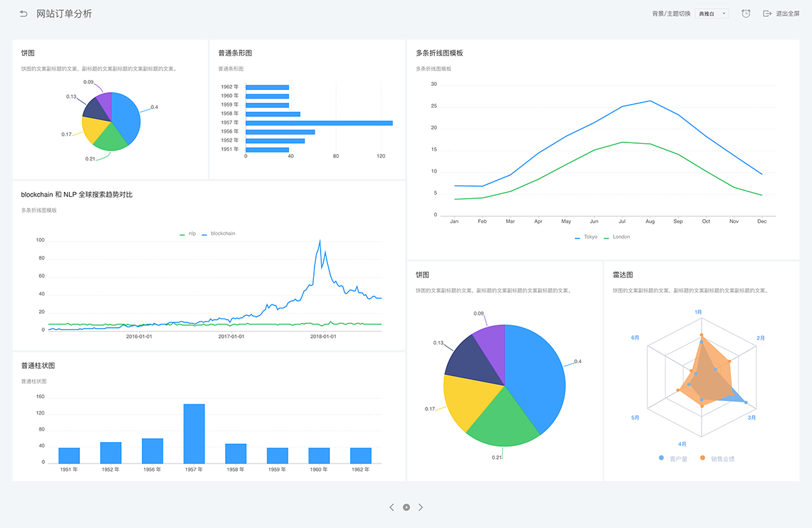Go to the next dashboard page
The width and height of the screenshot is (812, 528).
click(421, 507)
